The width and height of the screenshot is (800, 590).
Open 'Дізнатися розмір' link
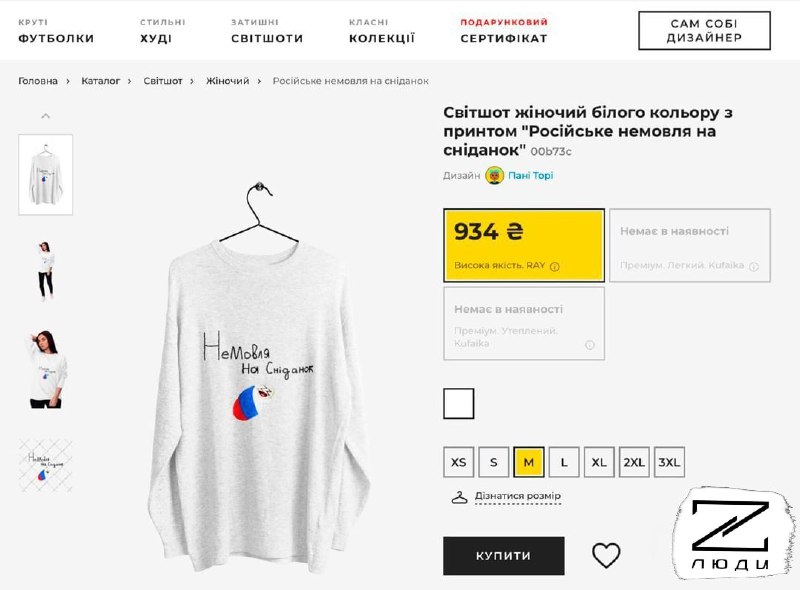[x=520, y=494]
